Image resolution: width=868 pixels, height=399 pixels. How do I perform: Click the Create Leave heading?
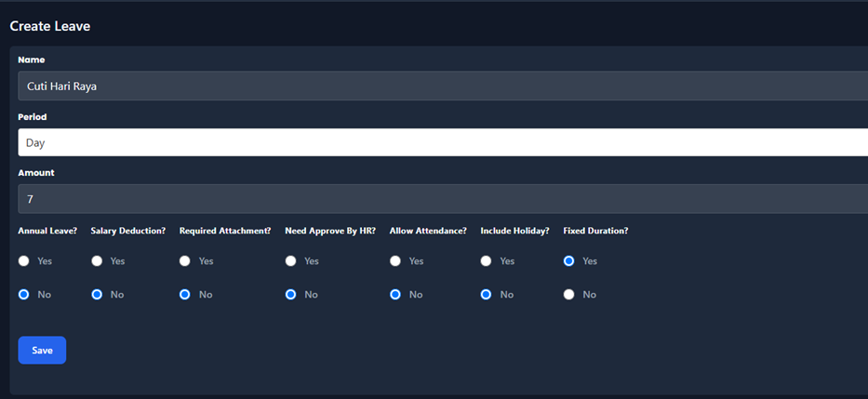tap(50, 26)
